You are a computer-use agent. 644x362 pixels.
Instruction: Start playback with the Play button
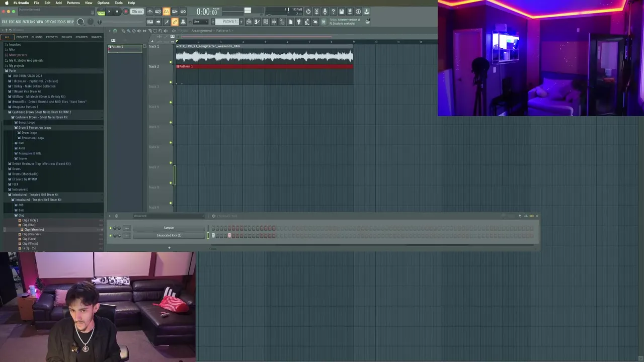109,12
